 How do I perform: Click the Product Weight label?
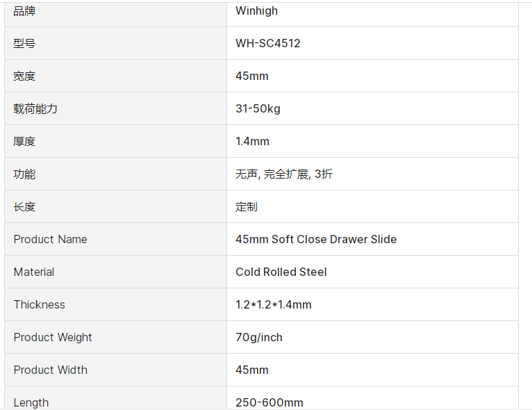coord(53,337)
